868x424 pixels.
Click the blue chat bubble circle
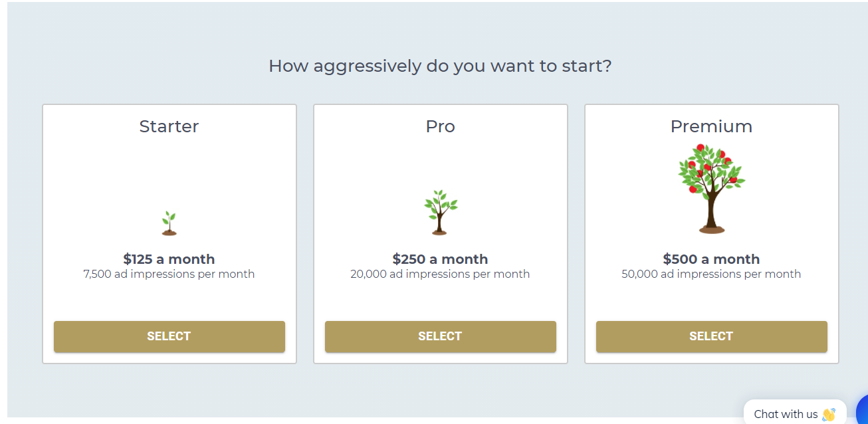862,410
